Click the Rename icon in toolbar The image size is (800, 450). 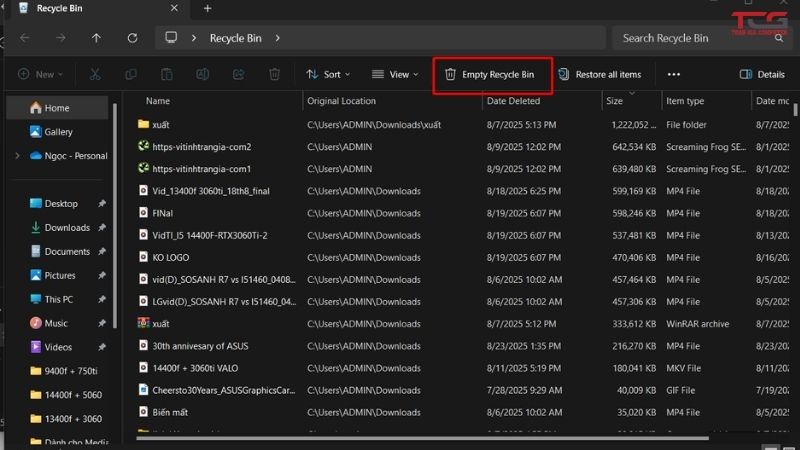point(203,74)
